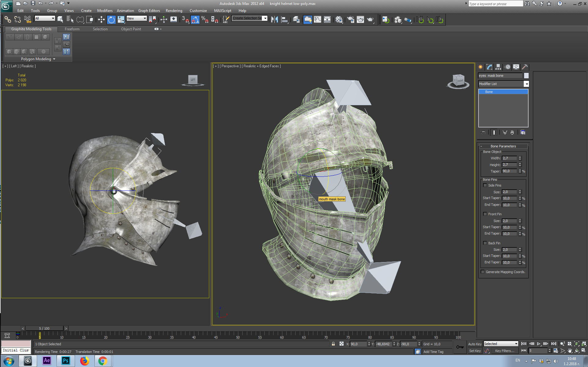Screen dimensions: 588x367
Task: Open the Selected key filter dropdown
Action: 501,344
